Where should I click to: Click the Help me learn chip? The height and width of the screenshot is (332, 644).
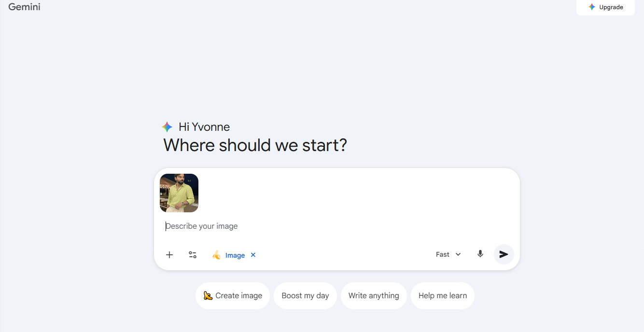pos(442,295)
